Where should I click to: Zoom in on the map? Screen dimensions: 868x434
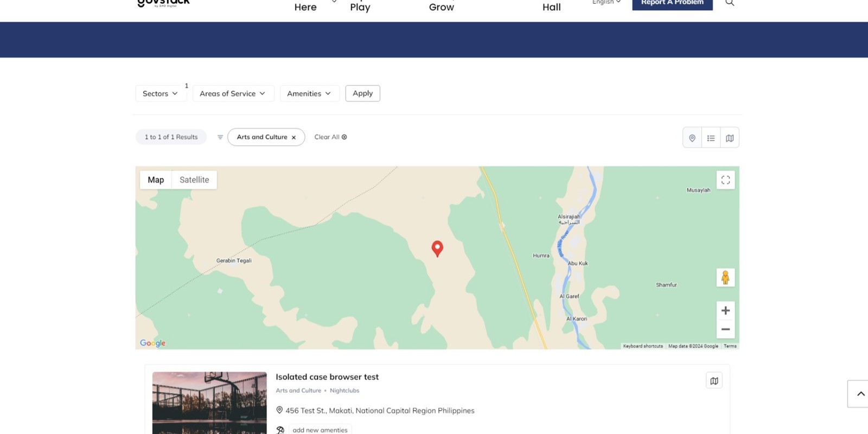(x=725, y=311)
